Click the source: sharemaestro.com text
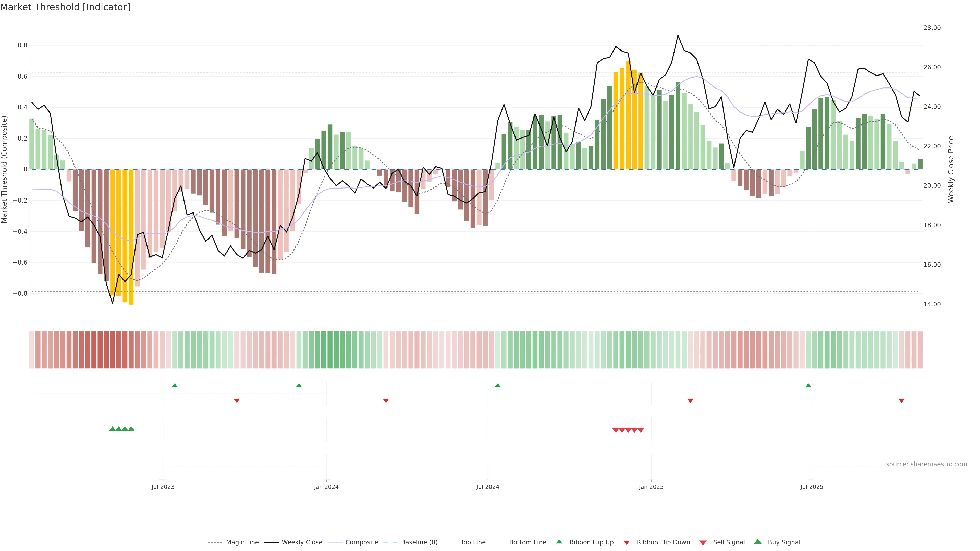Screen dimensions: 980x551 (x=926, y=464)
